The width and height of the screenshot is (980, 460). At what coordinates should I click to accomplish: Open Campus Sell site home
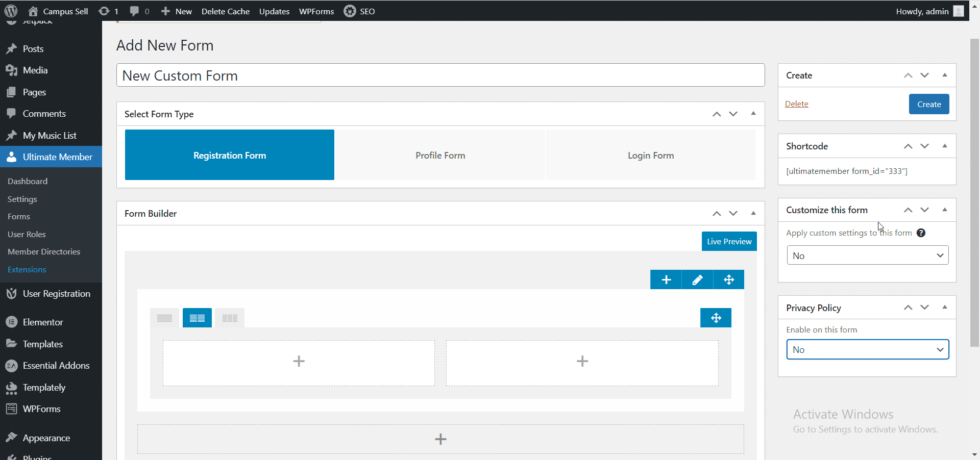coord(58,11)
